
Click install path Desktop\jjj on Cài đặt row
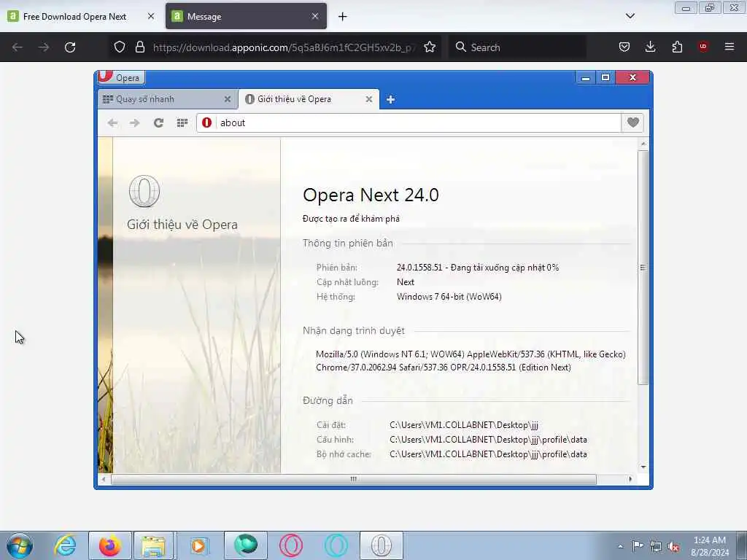coord(464,425)
